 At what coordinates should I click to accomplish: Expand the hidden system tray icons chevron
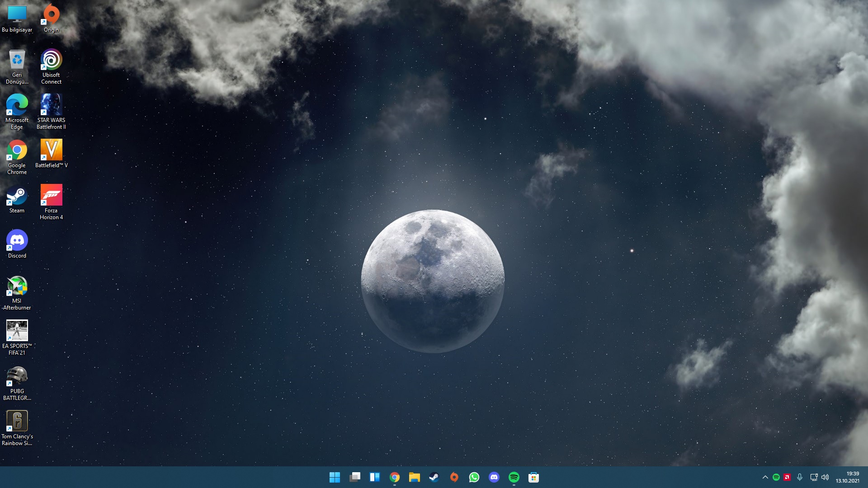click(765, 477)
